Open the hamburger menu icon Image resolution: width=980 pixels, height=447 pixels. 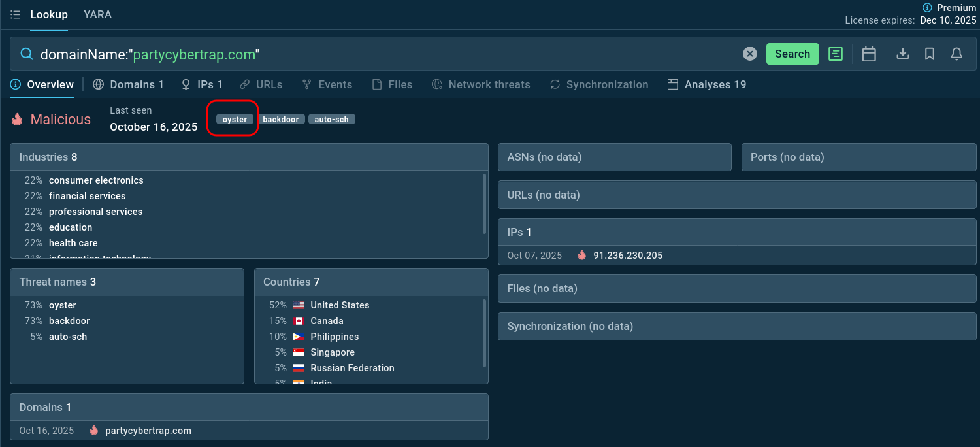(x=16, y=14)
